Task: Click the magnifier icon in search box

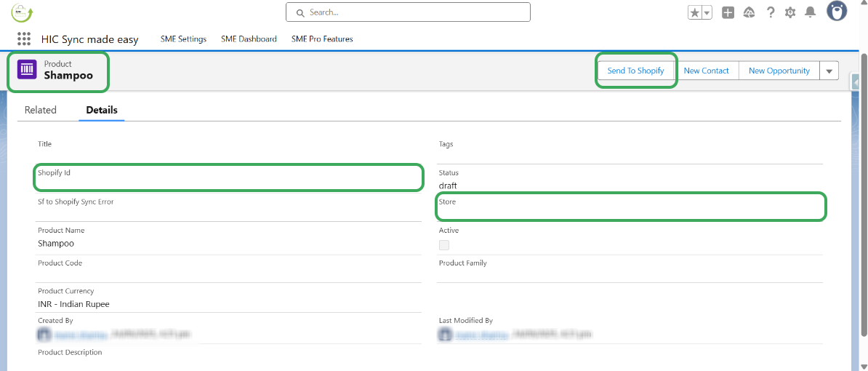Action: pos(300,13)
